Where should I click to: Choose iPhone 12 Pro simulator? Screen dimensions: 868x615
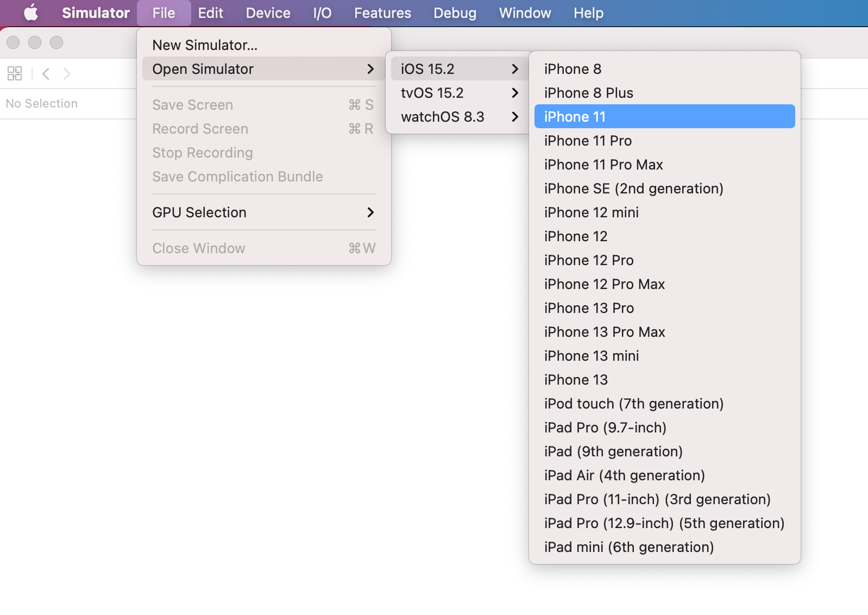tap(665, 260)
